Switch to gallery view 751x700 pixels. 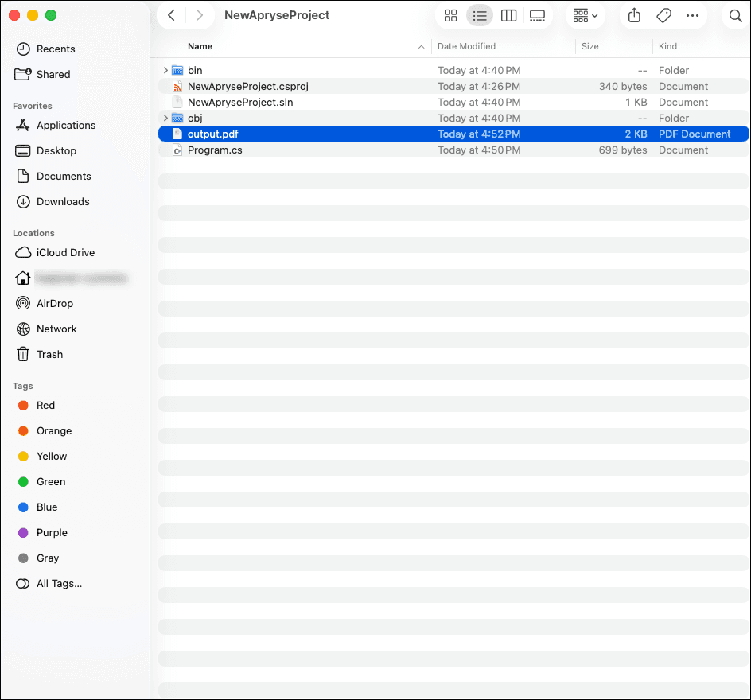pos(537,16)
